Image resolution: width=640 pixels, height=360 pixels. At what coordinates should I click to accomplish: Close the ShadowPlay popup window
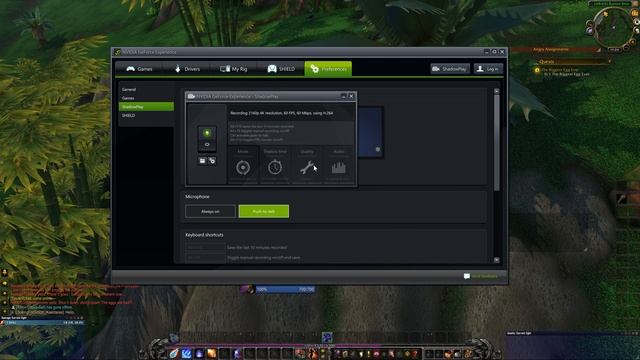pyautogui.click(x=351, y=96)
